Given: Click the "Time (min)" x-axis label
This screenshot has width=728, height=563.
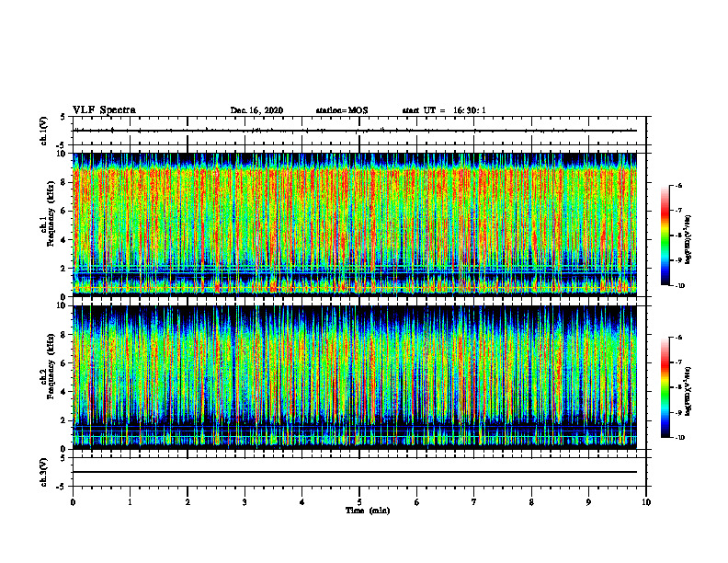Looking at the screenshot, I should [x=368, y=511].
